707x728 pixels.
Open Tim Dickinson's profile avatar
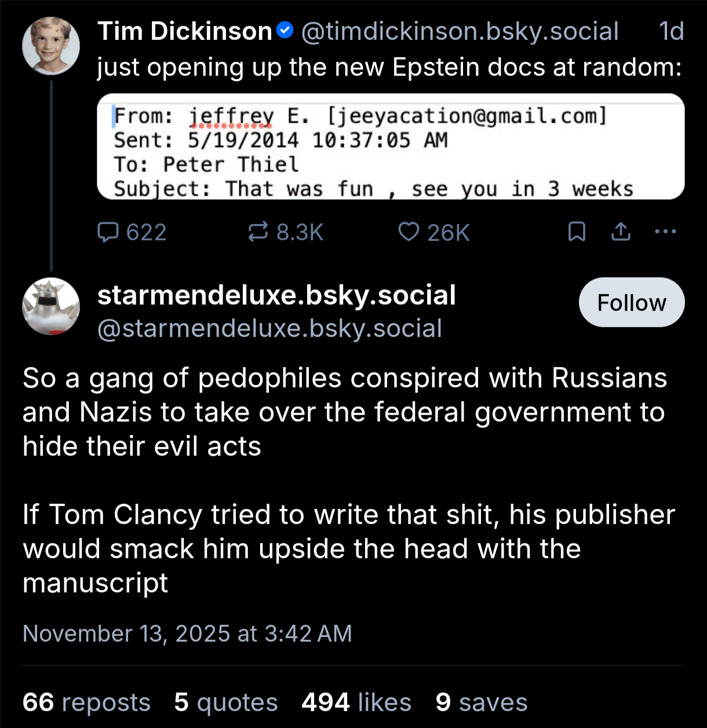point(51,46)
